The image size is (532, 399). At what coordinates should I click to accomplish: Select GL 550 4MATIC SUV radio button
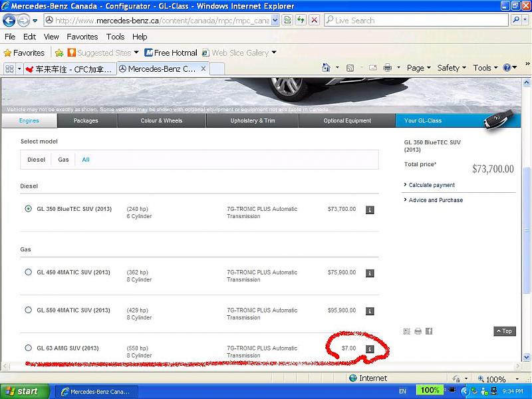click(28, 310)
